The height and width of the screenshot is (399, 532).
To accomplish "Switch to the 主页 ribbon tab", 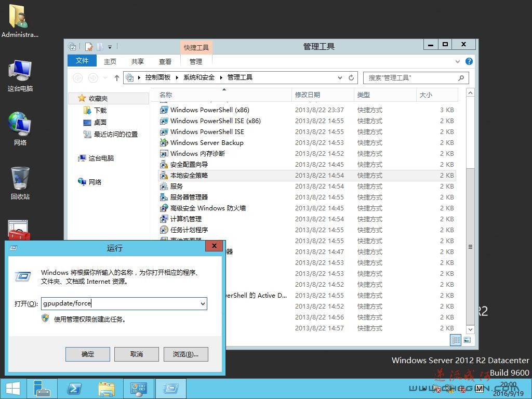I will [110, 61].
